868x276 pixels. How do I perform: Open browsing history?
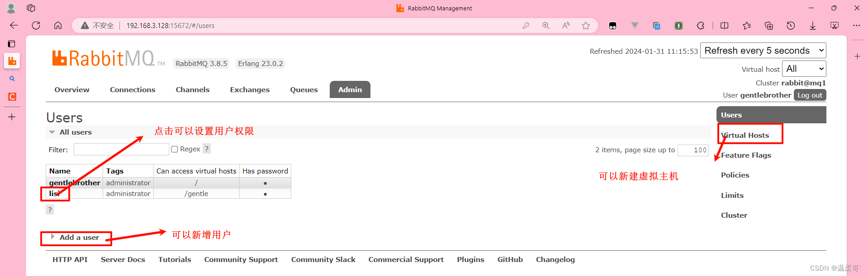click(x=791, y=26)
